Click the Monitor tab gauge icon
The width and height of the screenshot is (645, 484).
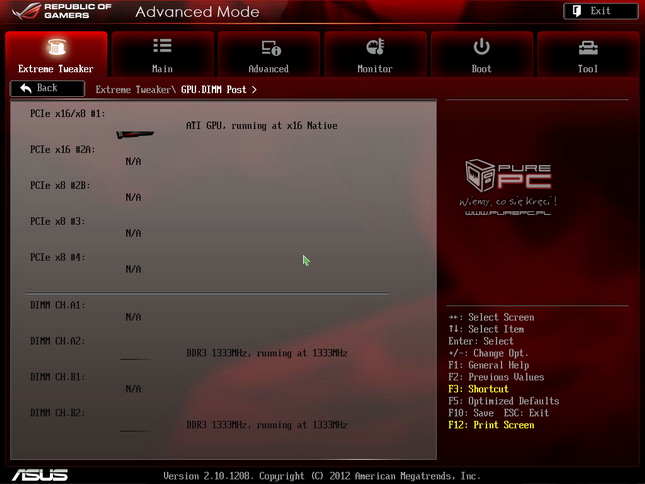(x=375, y=47)
